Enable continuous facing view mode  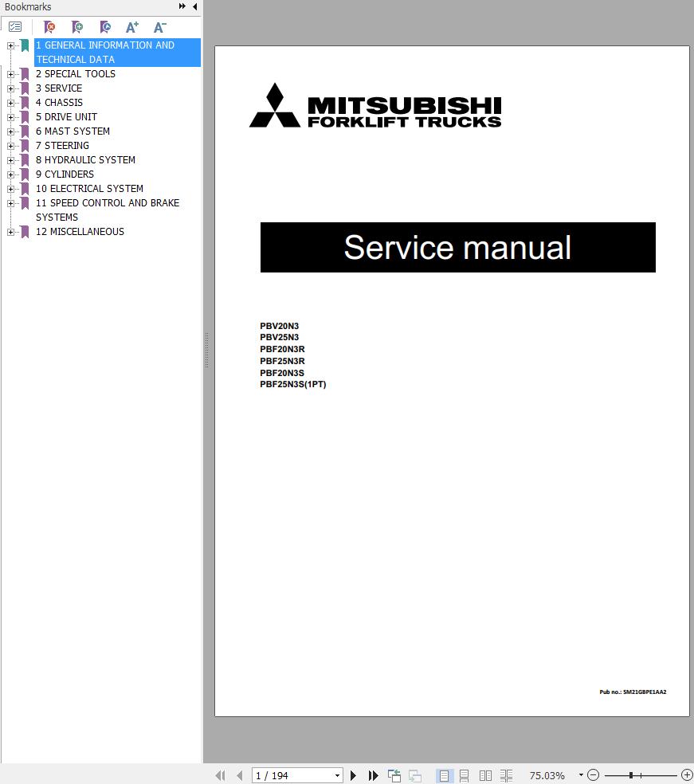(x=506, y=775)
